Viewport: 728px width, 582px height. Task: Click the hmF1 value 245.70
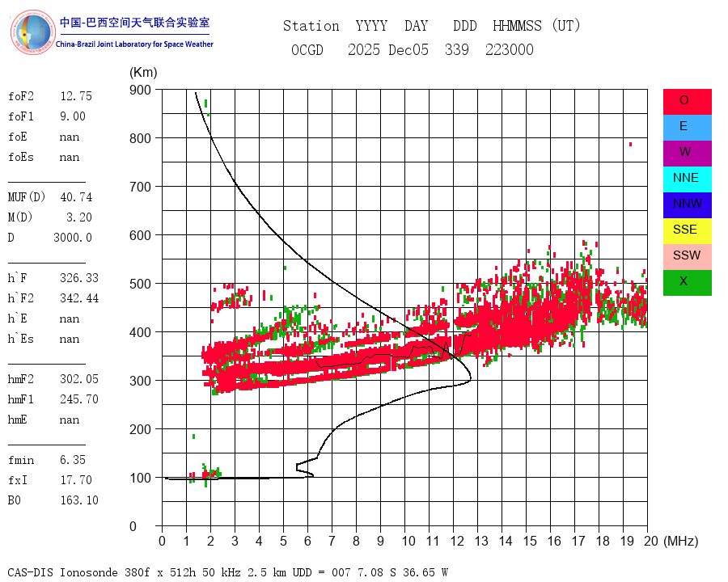[x=79, y=399]
